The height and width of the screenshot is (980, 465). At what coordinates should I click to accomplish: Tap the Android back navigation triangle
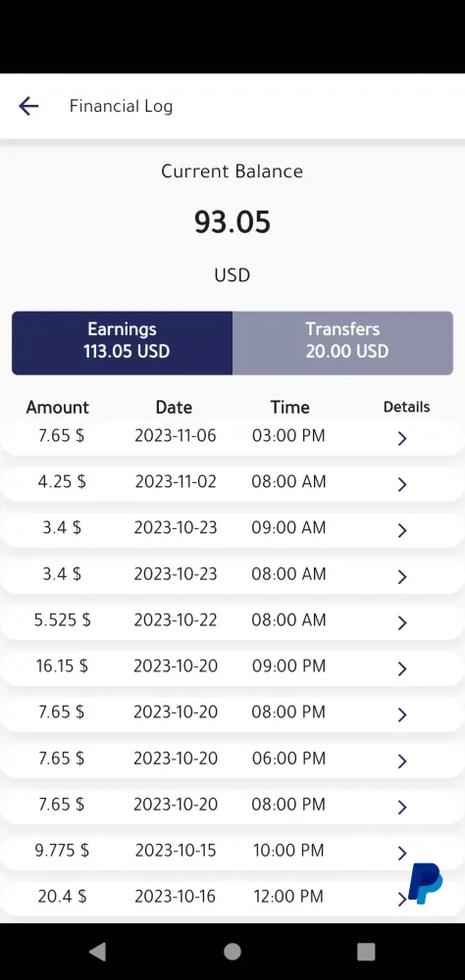[98, 952]
